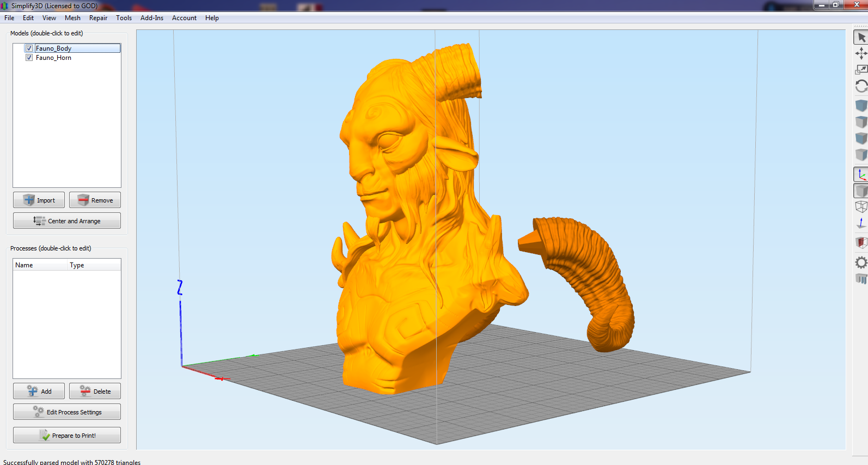Open the View menu
This screenshot has width=868, height=465.
click(49, 18)
